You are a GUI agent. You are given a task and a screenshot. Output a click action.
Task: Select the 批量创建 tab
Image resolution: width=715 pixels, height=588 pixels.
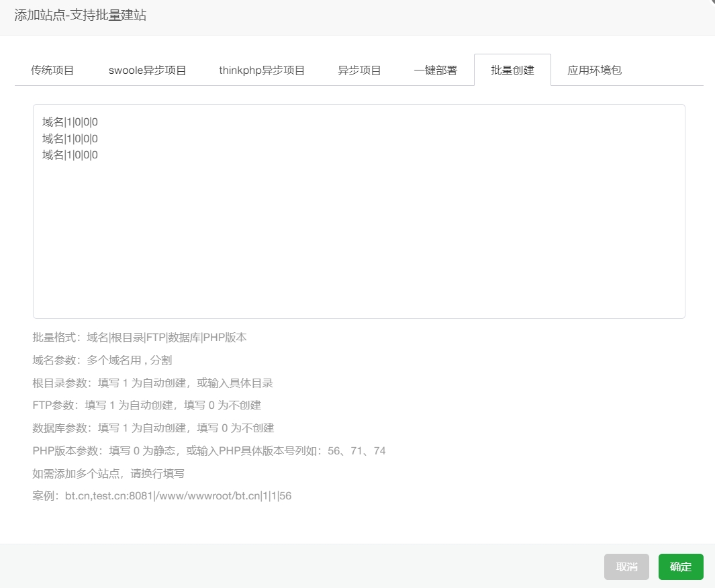(x=512, y=68)
